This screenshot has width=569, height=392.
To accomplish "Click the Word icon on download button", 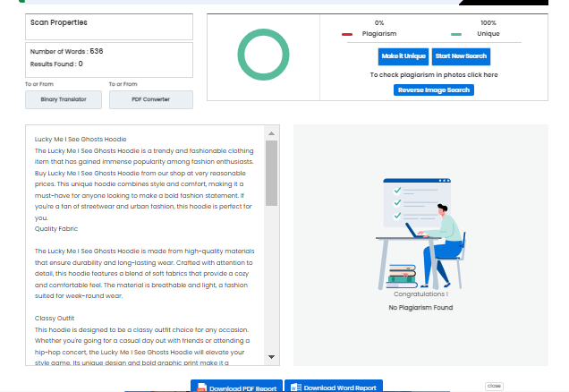I will [x=296, y=388].
